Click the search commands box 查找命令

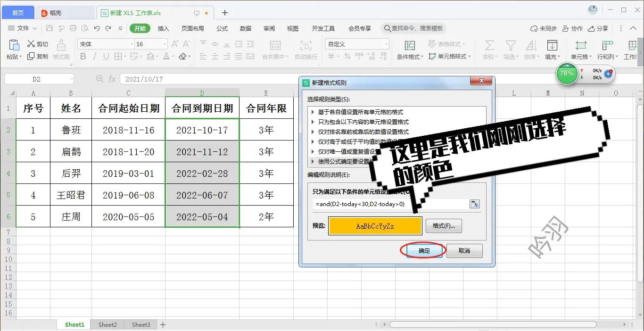[x=413, y=28]
